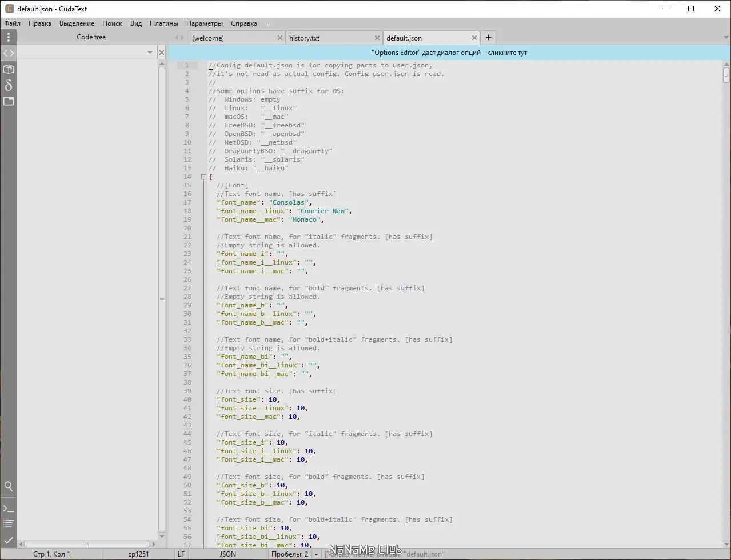The width and height of the screenshot is (731, 560).
Task: Click the Haiku: "__haiku" comment line
Action: click(x=249, y=168)
